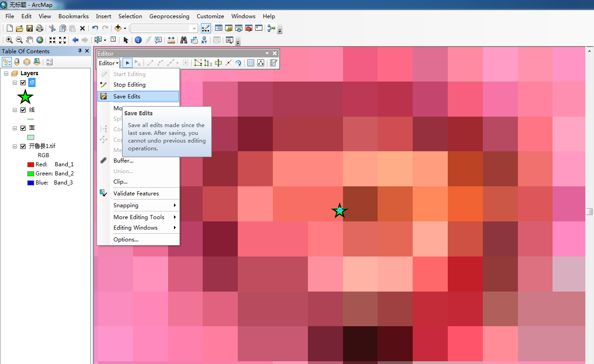Screen dimensions: 594x364
Task: Open a map document with Open icon
Action: 20,28
